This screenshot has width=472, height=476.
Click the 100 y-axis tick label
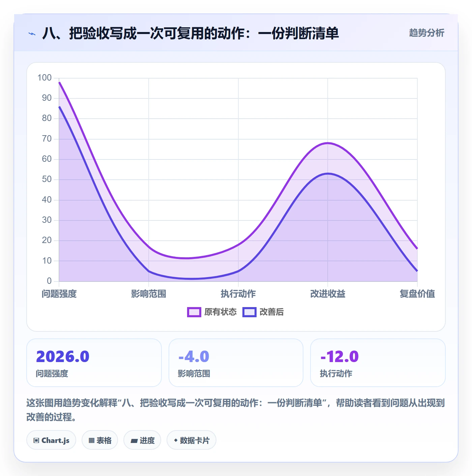(45, 78)
